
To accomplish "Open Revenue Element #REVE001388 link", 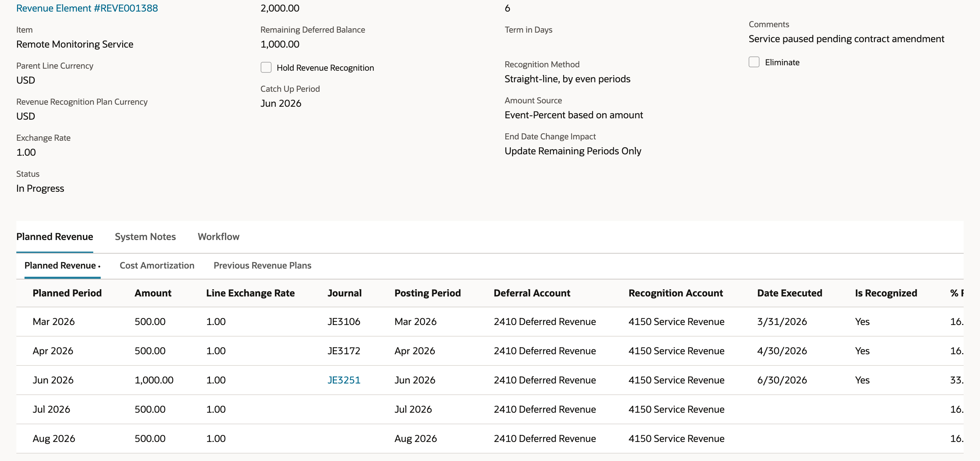I will pos(87,8).
